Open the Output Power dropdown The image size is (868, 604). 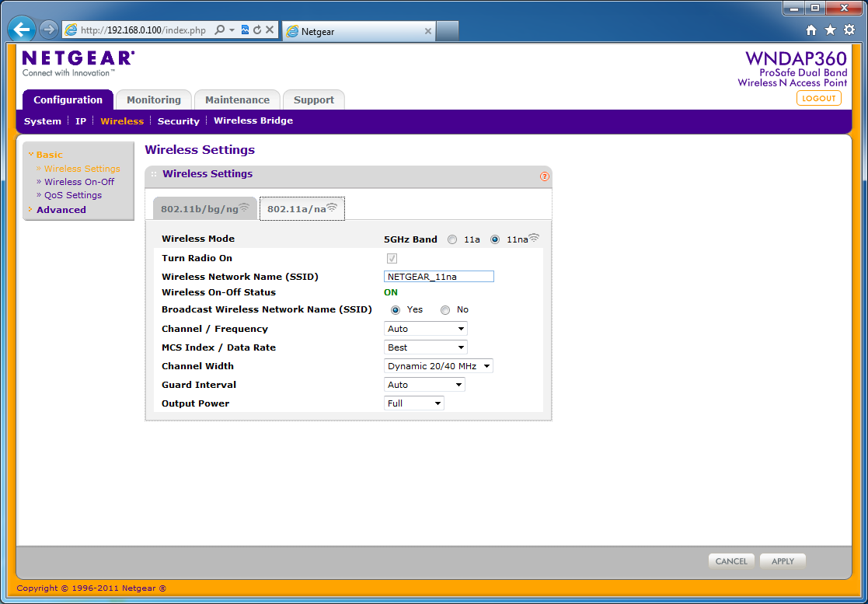pyautogui.click(x=413, y=403)
